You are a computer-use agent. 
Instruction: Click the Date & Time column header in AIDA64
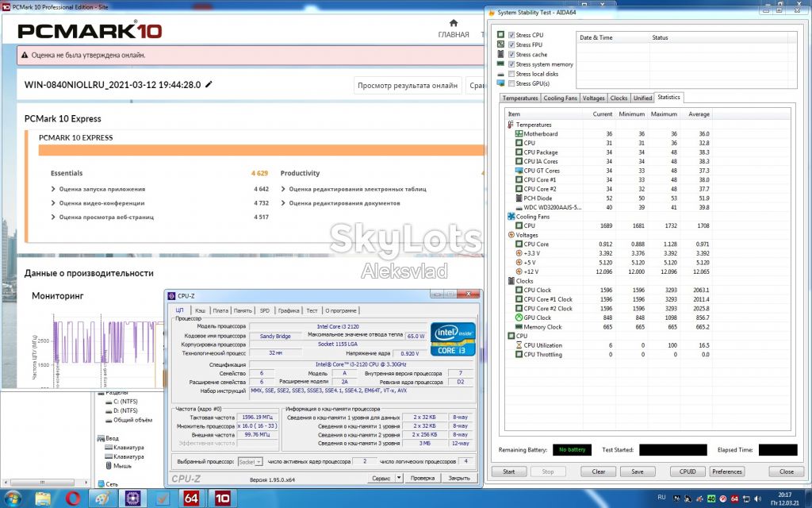[613, 38]
